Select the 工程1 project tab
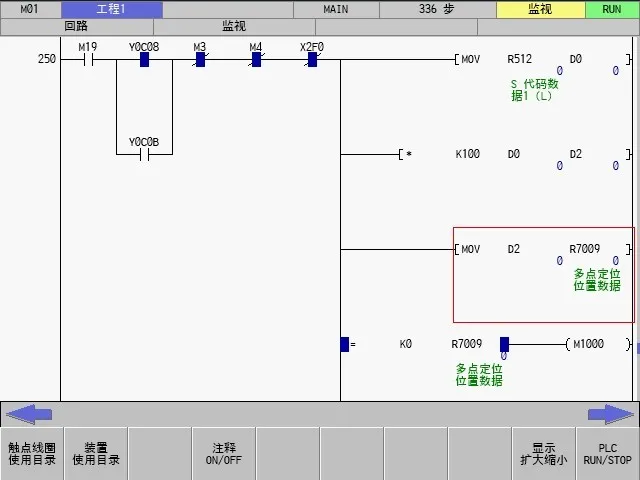This screenshot has width=640, height=480. [112, 9]
